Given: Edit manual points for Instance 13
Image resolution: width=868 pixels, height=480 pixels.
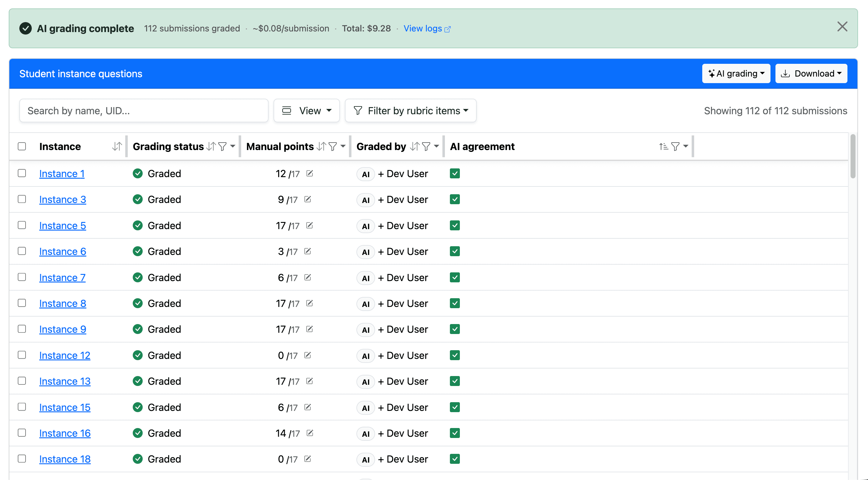Looking at the screenshot, I should (x=310, y=381).
